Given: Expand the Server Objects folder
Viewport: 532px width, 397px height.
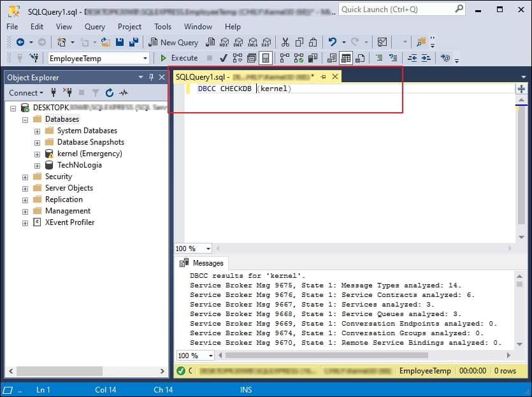Looking at the screenshot, I should pos(25,189).
